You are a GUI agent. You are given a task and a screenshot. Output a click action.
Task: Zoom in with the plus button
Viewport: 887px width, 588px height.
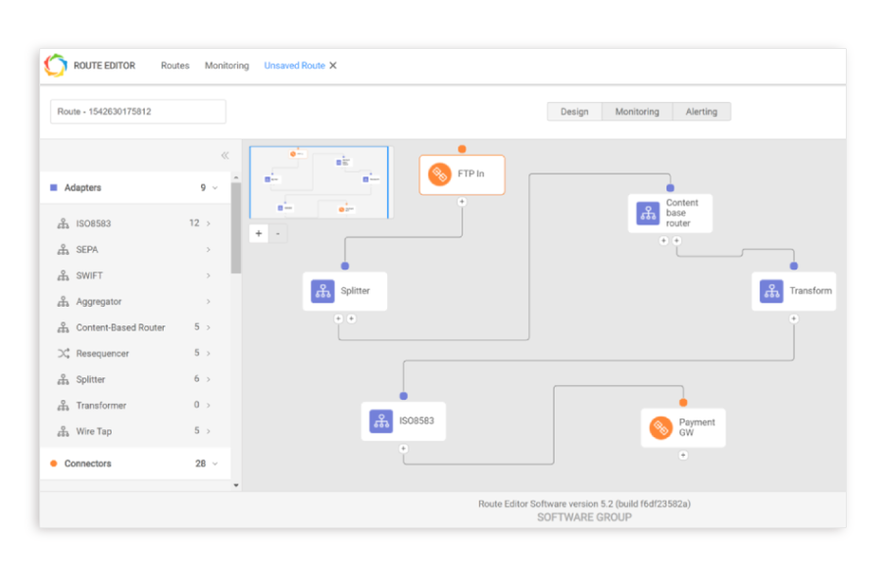pyautogui.click(x=259, y=233)
